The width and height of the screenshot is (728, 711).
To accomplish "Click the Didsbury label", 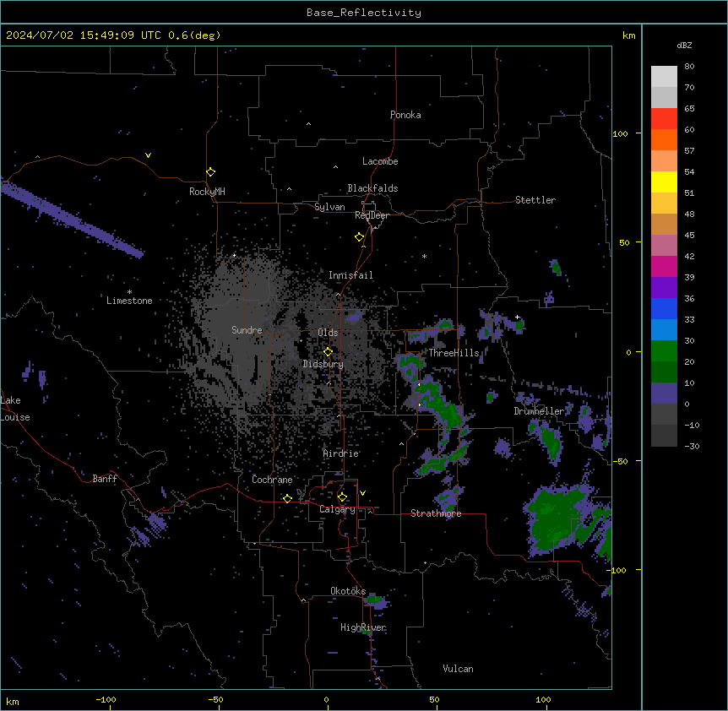I will (x=323, y=364).
